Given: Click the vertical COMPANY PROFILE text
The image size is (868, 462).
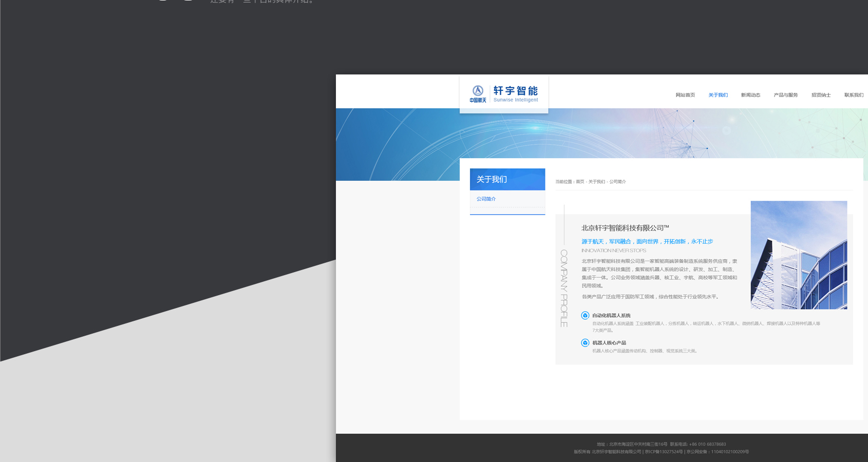Looking at the screenshot, I should (x=563, y=288).
